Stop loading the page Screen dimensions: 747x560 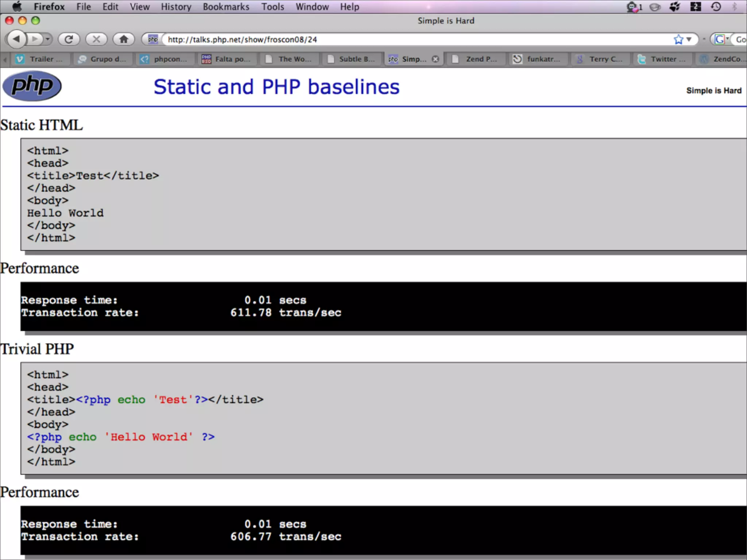(96, 39)
